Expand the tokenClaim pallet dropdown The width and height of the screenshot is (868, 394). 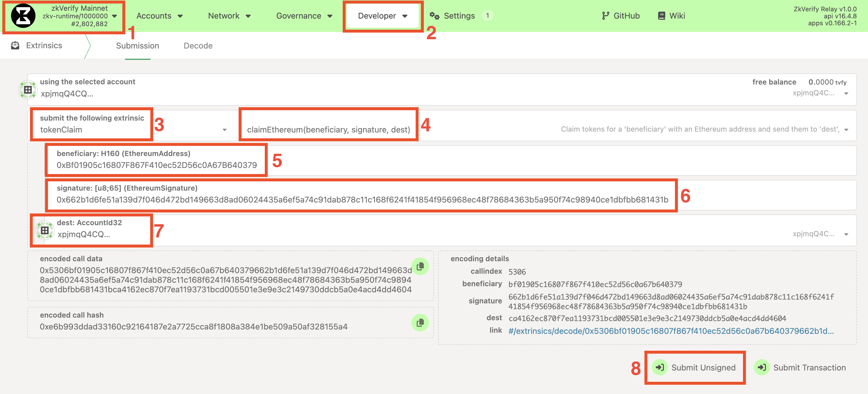[x=224, y=130]
